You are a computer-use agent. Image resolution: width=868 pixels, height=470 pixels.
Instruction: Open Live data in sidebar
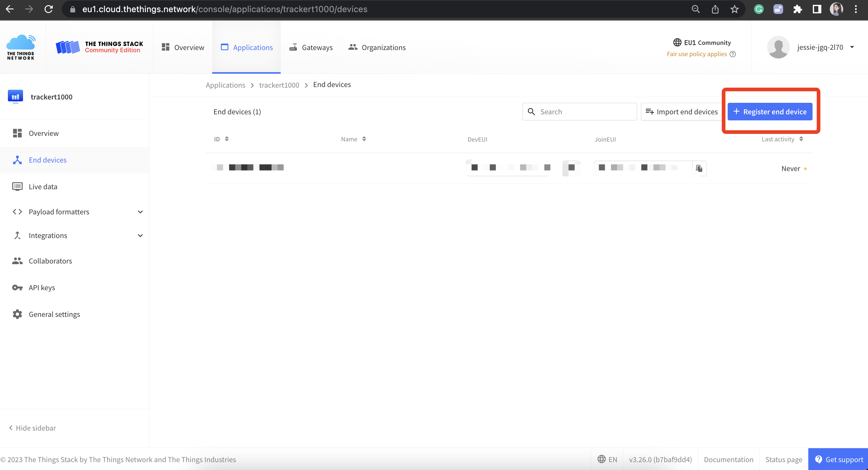pos(43,186)
